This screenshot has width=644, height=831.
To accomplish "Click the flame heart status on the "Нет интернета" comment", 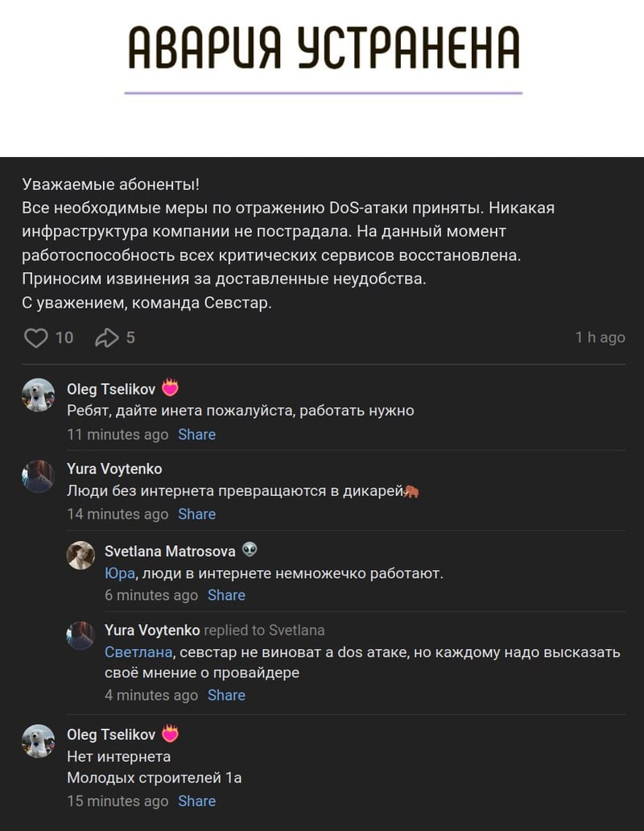I will (170, 734).
